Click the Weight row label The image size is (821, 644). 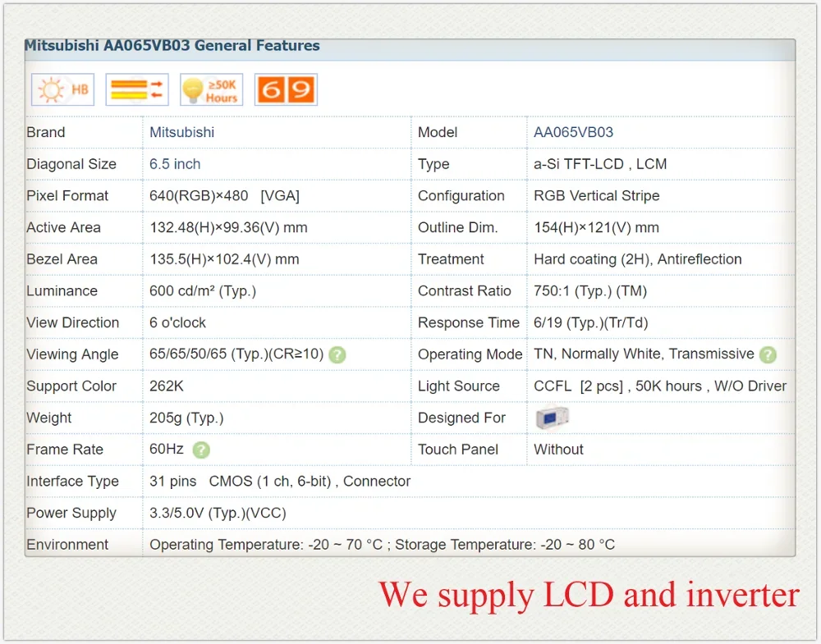coord(48,418)
